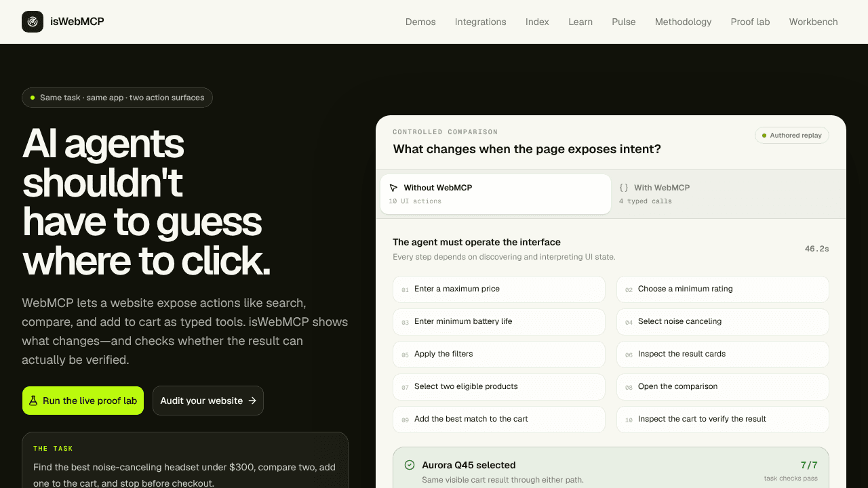
Task: Open the Demos menu item
Action: coord(420,22)
